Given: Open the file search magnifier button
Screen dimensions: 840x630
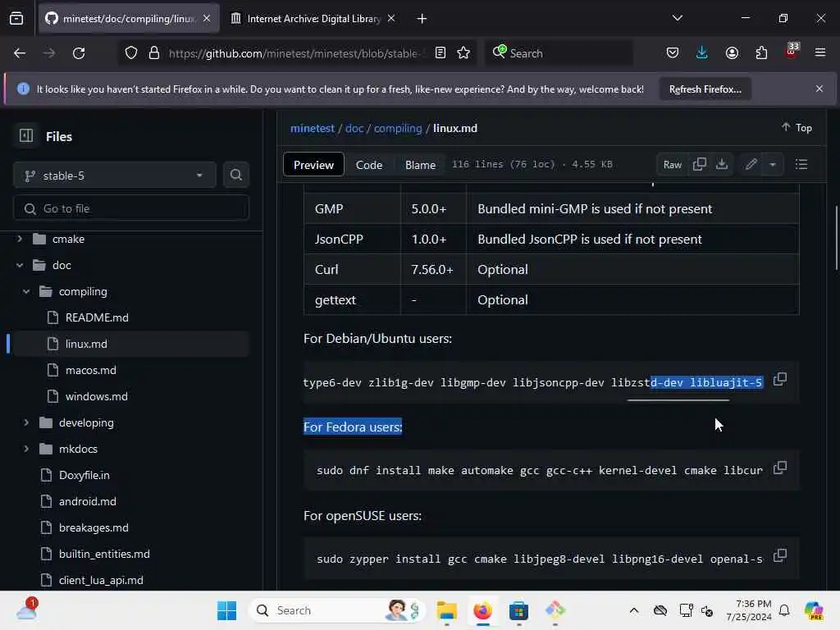Looking at the screenshot, I should (x=235, y=176).
